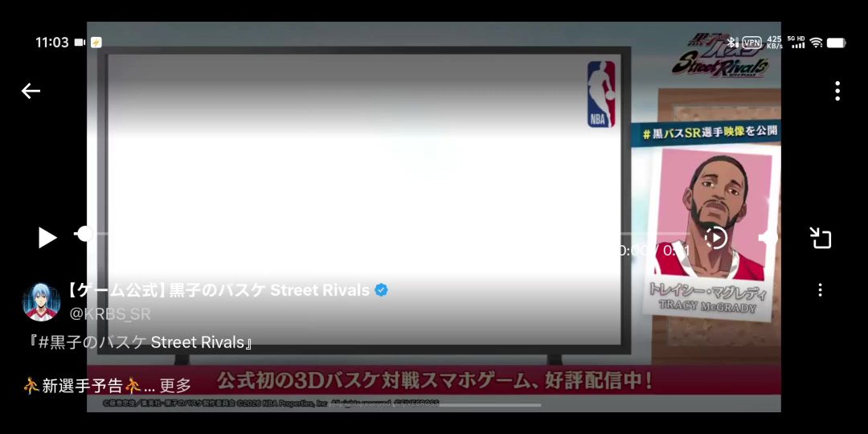Go back using the left arrow
The height and width of the screenshot is (434, 868).
[31, 91]
